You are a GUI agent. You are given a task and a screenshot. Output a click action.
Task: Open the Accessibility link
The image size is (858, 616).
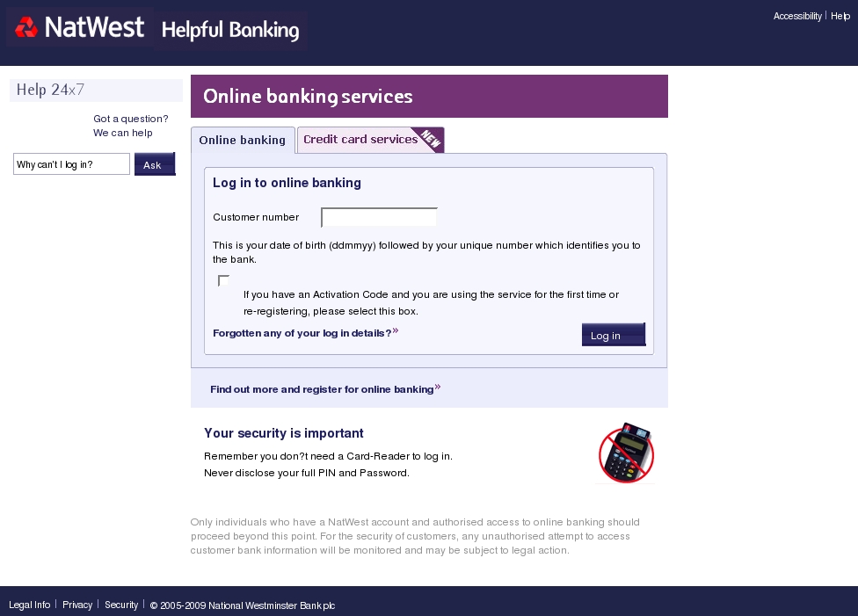click(x=797, y=16)
